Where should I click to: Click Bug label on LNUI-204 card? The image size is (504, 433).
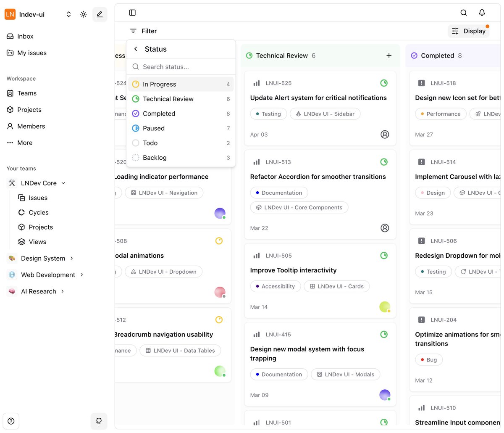click(x=429, y=360)
